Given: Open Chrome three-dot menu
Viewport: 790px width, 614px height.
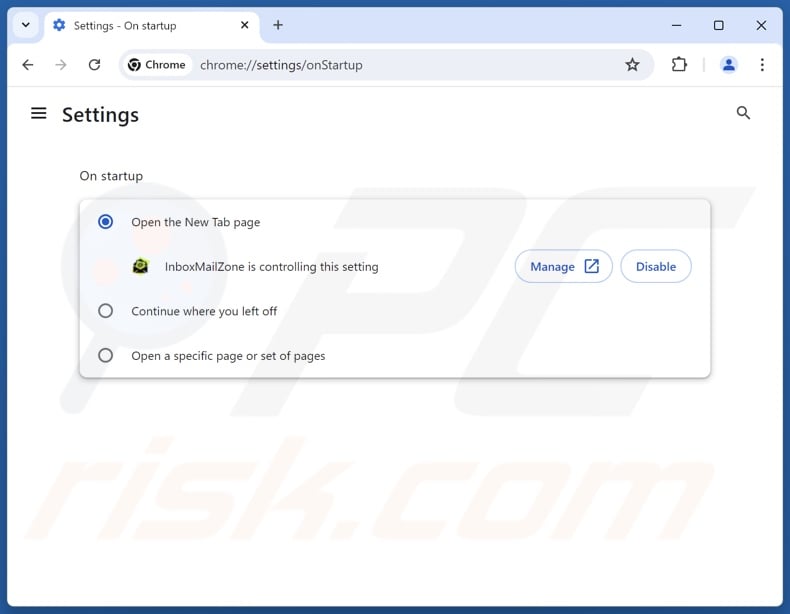Looking at the screenshot, I should click(x=762, y=64).
